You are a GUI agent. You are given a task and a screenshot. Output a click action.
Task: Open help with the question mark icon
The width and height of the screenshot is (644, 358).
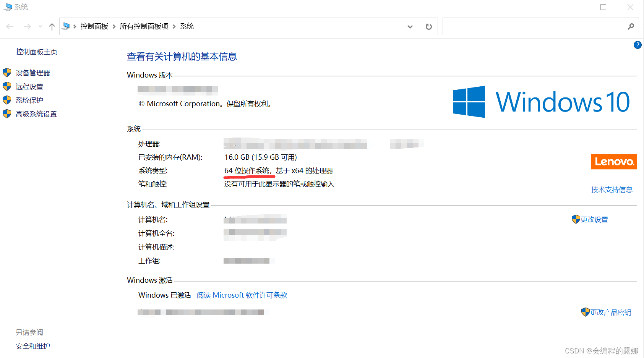[638, 45]
